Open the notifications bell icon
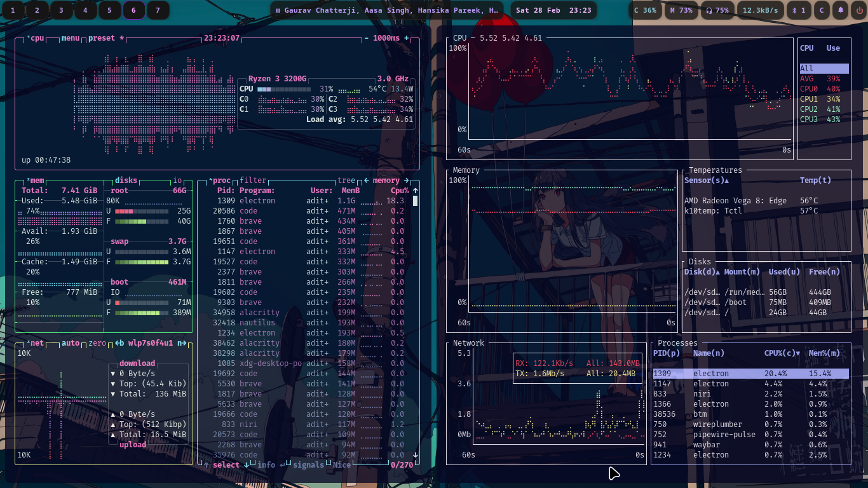868x488 pixels. point(841,10)
